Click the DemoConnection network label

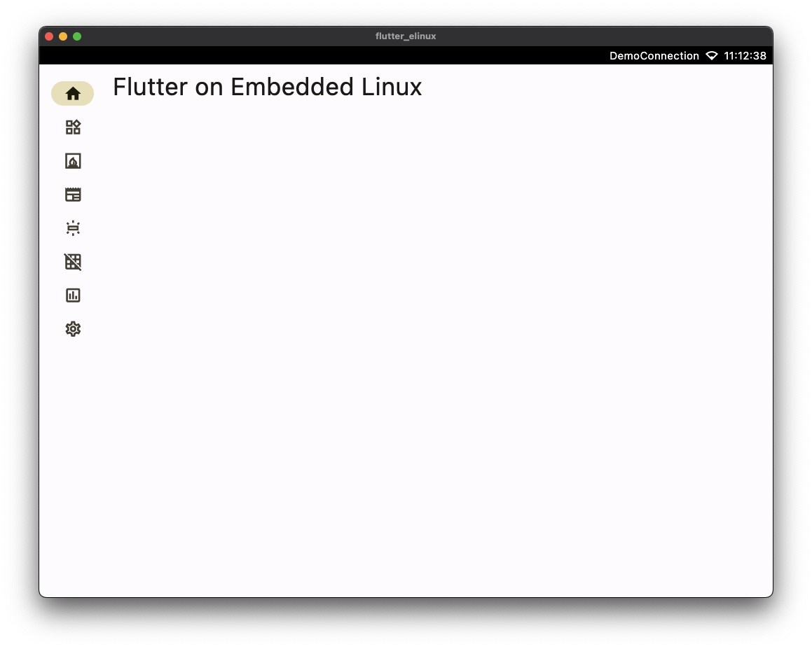654,56
